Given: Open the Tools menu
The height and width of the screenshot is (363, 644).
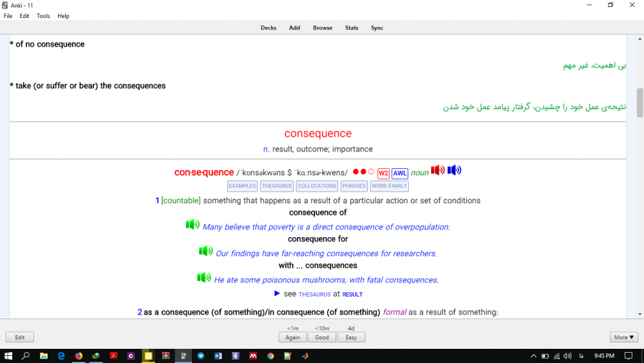Looking at the screenshot, I should coord(43,16).
